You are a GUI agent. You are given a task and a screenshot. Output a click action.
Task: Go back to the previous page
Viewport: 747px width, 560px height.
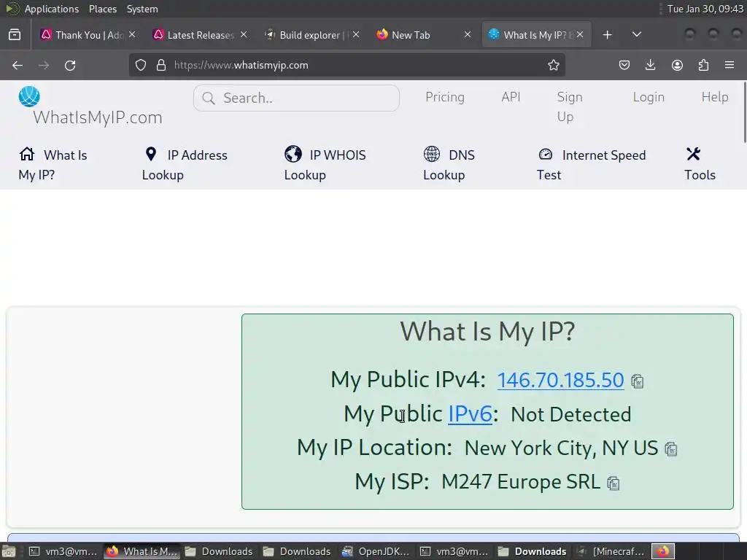point(18,65)
